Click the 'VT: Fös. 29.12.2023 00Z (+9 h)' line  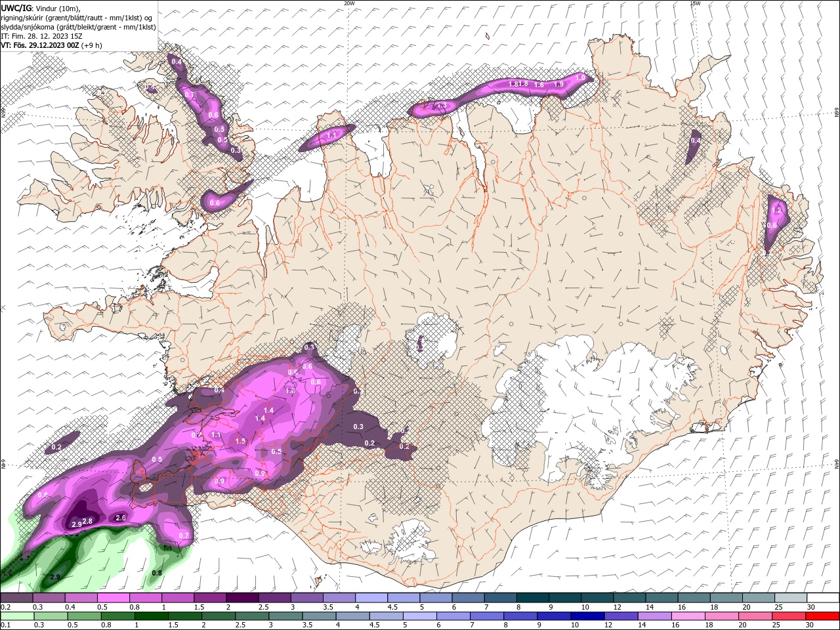[x=51, y=45]
